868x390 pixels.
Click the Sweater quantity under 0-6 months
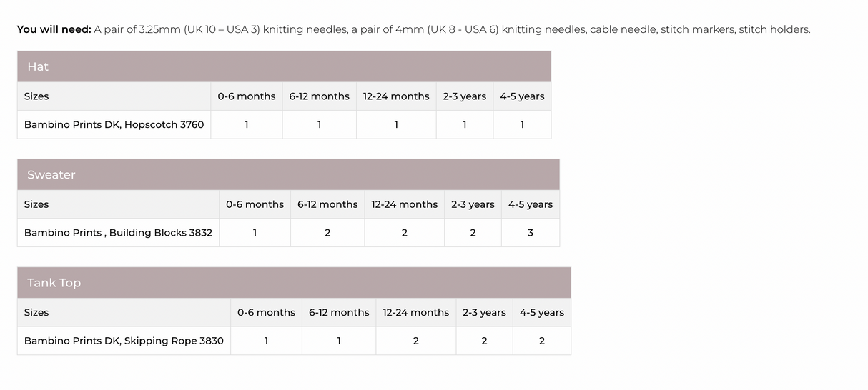click(x=255, y=233)
